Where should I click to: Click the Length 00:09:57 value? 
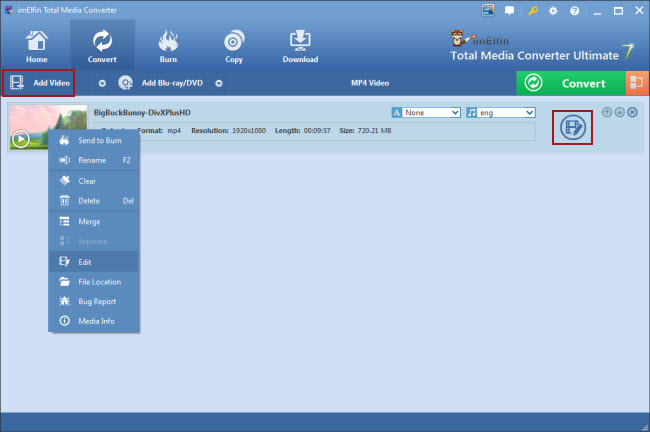coord(317,131)
